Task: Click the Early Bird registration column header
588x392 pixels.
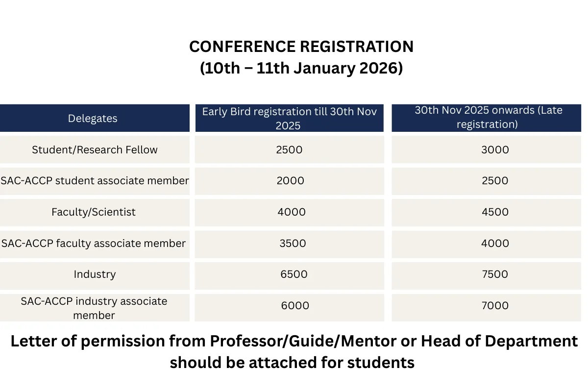Action: tap(289, 118)
